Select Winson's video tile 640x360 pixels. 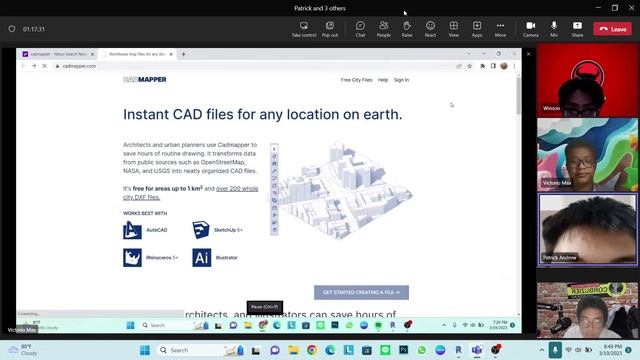[587, 80]
